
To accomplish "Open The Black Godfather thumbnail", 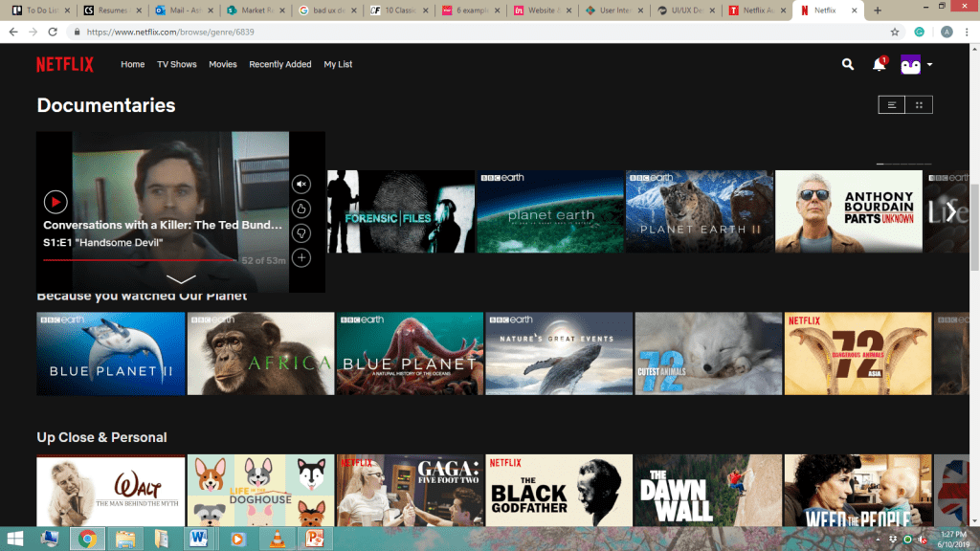I will pos(559,491).
